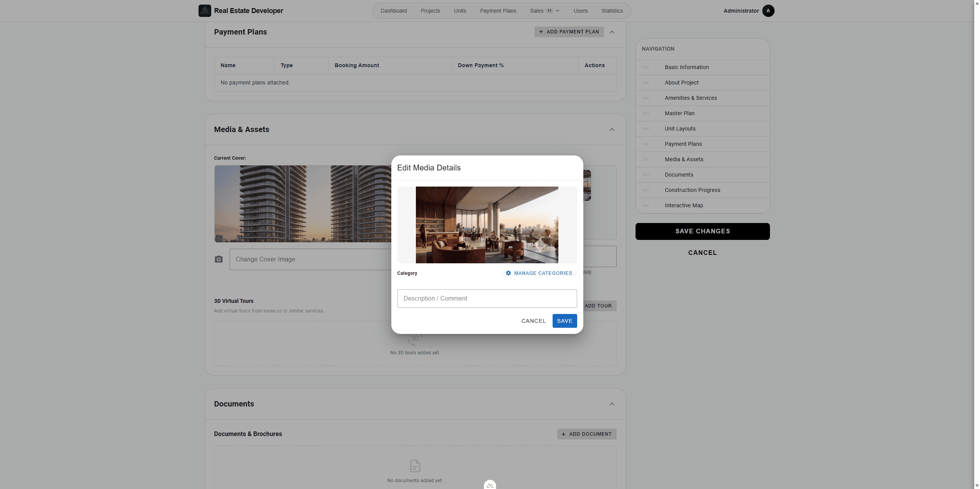This screenshot has height=489, width=980.
Task: Click the Change Cover Image field
Action: coord(310,259)
